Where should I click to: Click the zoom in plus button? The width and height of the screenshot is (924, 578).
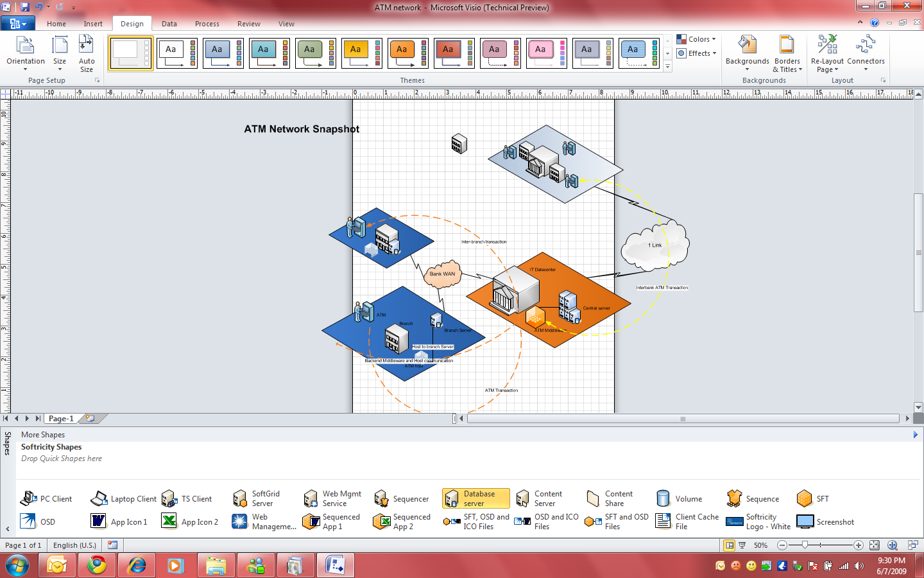(x=858, y=545)
